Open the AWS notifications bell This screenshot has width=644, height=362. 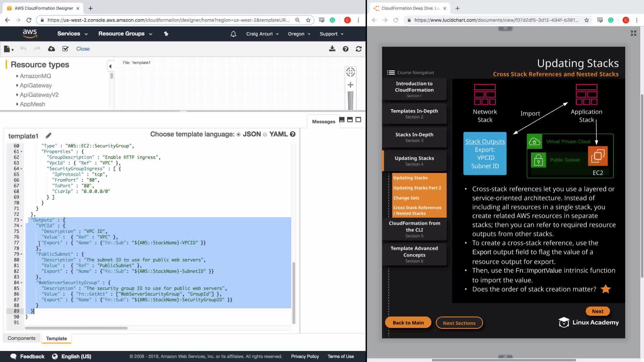point(233,34)
